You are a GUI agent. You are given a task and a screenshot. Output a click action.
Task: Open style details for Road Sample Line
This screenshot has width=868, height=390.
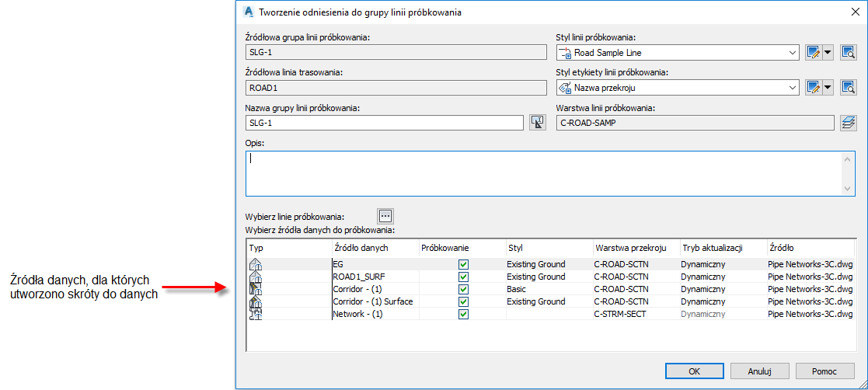tap(848, 53)
